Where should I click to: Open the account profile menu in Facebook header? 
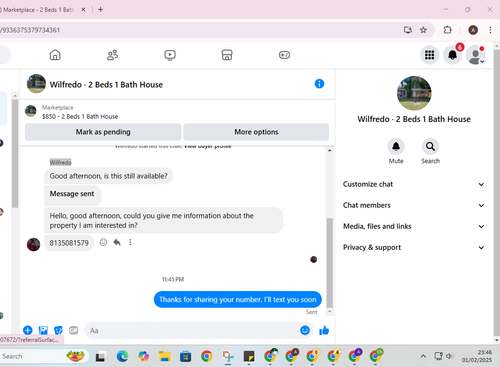pyautogui.click(x=475, y=55)
